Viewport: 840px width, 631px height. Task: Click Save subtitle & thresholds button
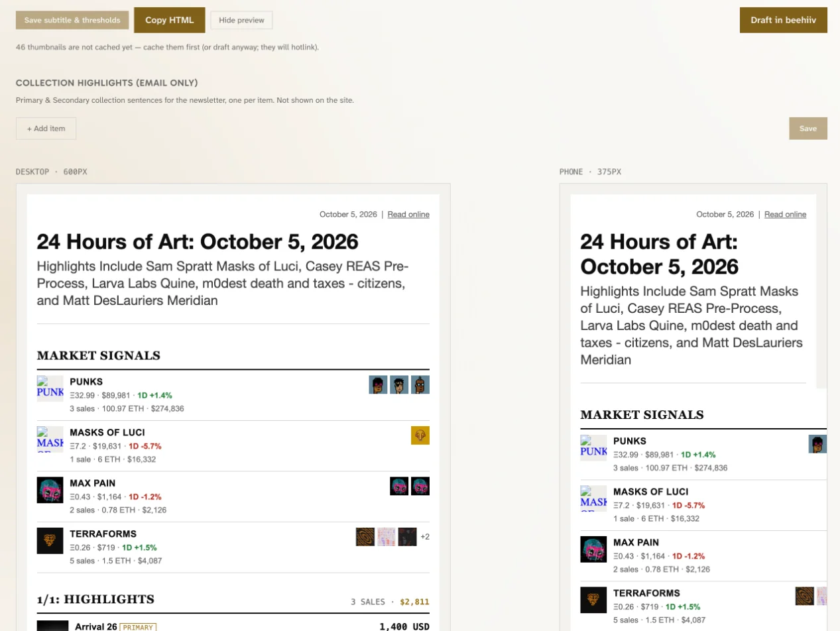tap(72, 20)
